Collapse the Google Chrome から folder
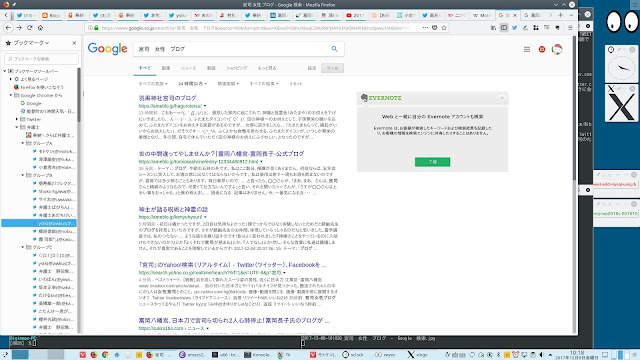This screenshot has height=360, width=640. 11,95
